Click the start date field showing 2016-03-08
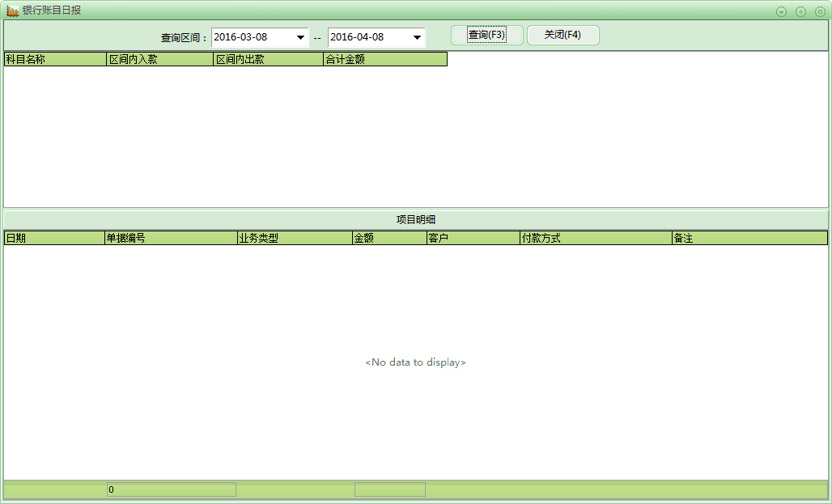832x504 pixels. [x=251, y=37]
